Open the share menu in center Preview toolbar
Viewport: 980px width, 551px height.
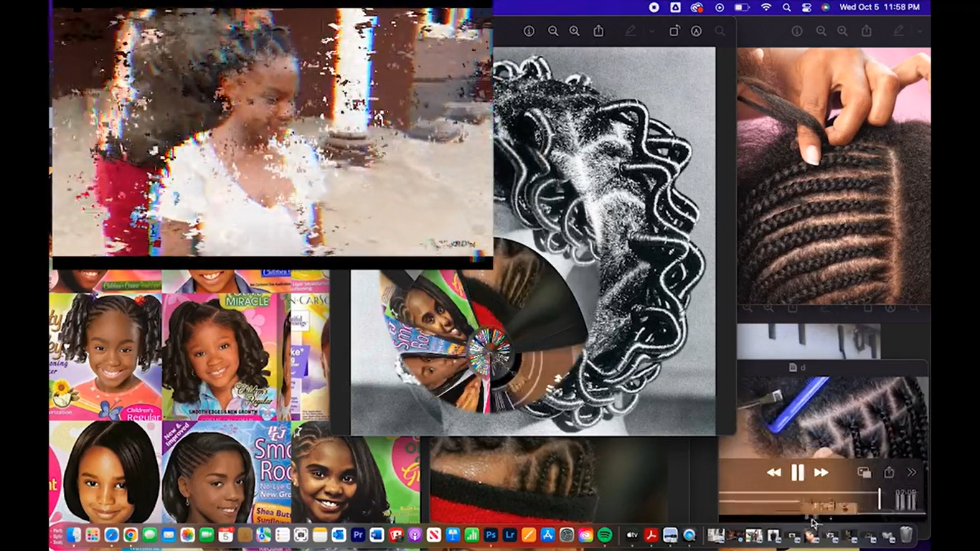pos(598,32)
